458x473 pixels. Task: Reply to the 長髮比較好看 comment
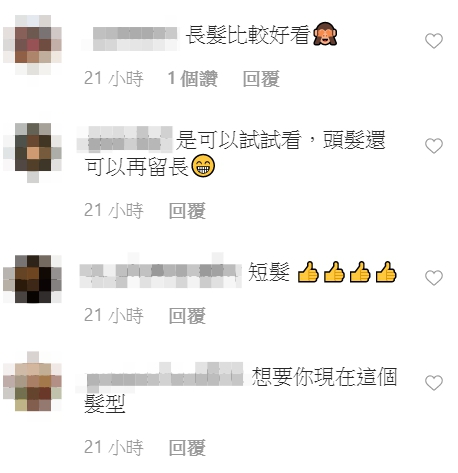pos(261,79)
